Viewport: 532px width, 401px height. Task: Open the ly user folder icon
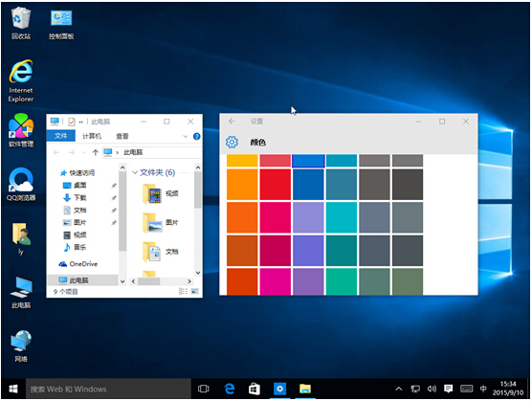pos(21,238)
